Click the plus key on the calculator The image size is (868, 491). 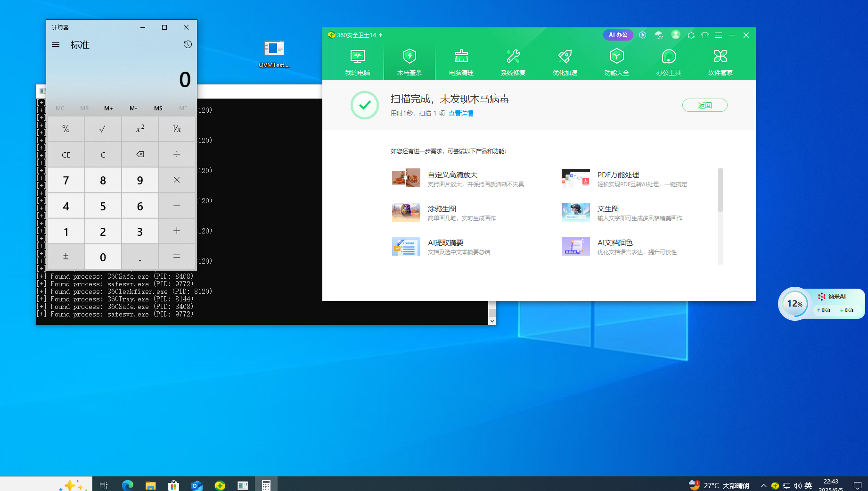pyautogui.click(x=177, y=231)
